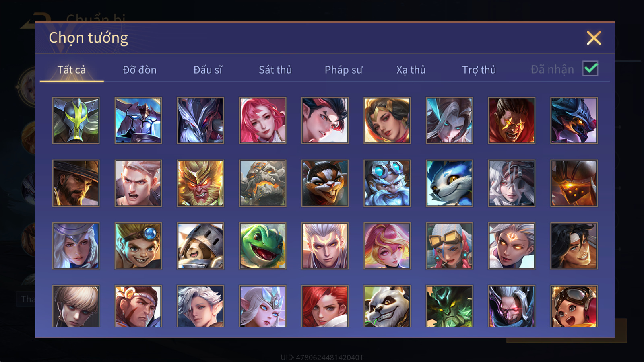Viewport: 644px width, 362px height.
Task: Open the Sát thủ tab
Action: (275, 70)
